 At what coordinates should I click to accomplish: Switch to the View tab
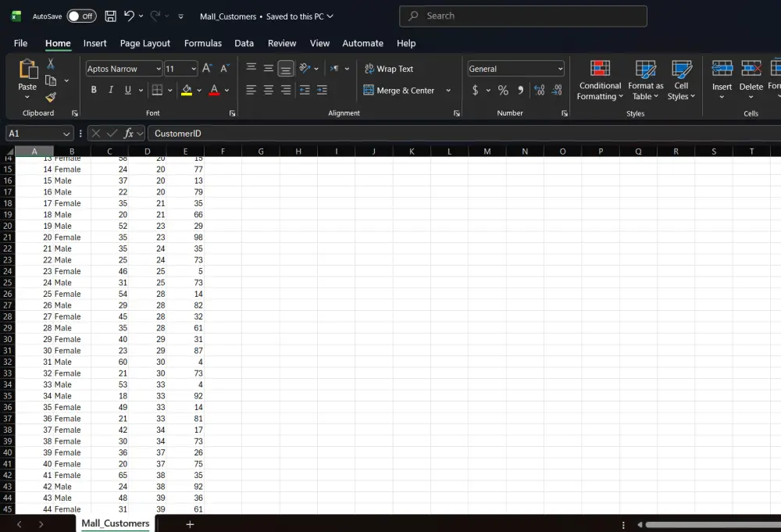coord(319,43)
